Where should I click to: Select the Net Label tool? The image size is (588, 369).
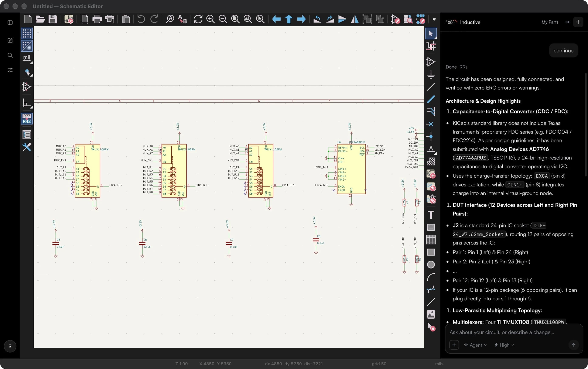[431, 149]
